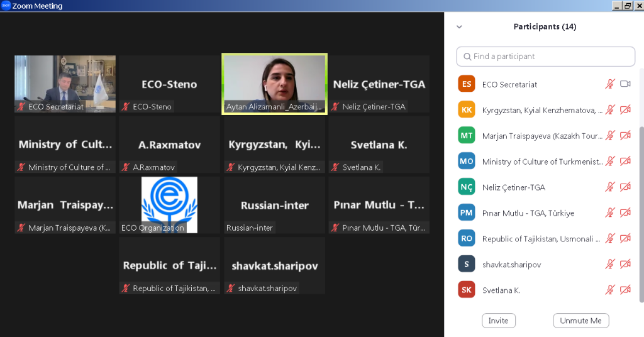Click the KK avatar for Kyrgyzstan participant

[467, 110]
